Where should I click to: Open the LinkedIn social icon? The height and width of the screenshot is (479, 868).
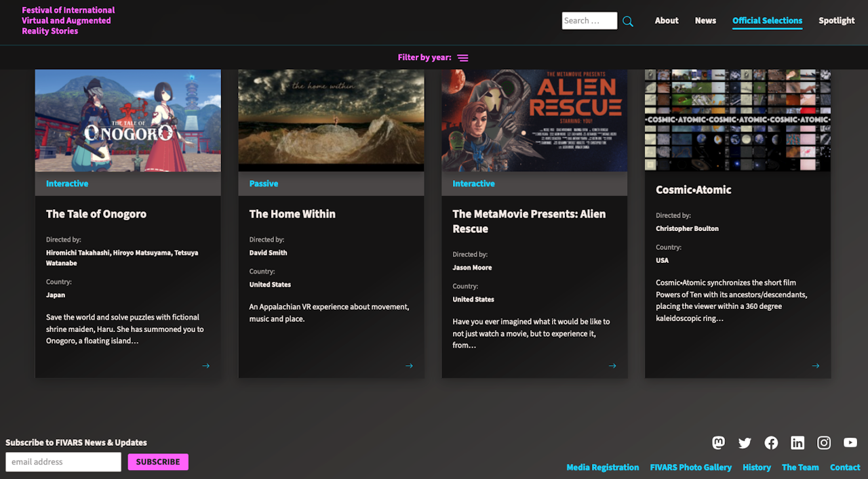(x=797, y=443)
